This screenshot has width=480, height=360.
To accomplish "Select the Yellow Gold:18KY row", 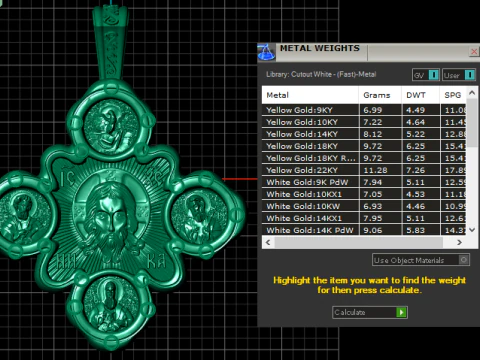I will pos(364,146).
